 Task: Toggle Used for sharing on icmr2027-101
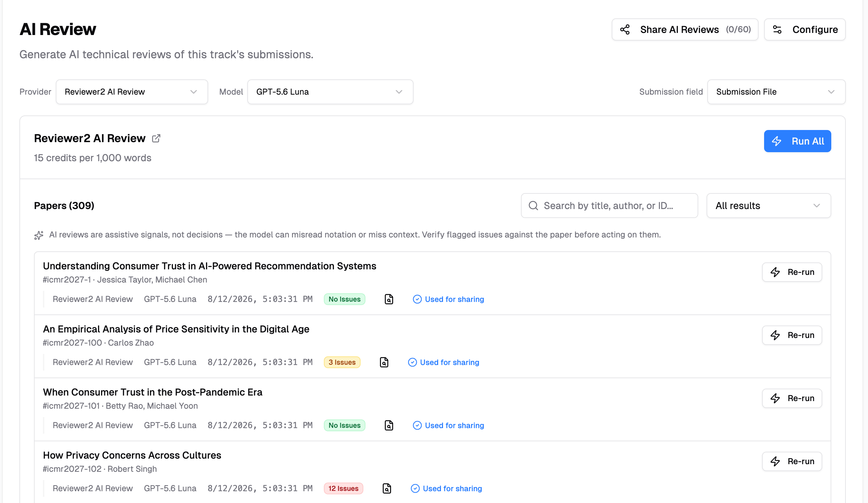[x=449, y=425]
